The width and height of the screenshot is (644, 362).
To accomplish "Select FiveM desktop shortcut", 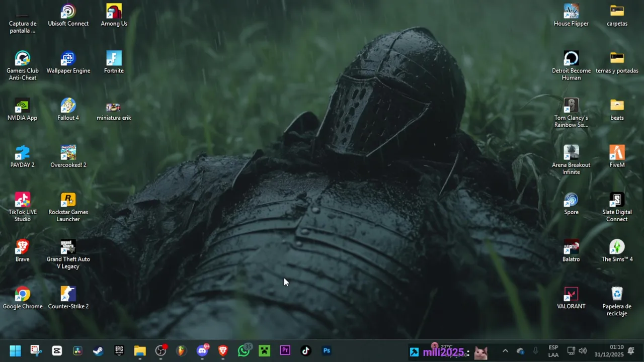I will 617,157.
